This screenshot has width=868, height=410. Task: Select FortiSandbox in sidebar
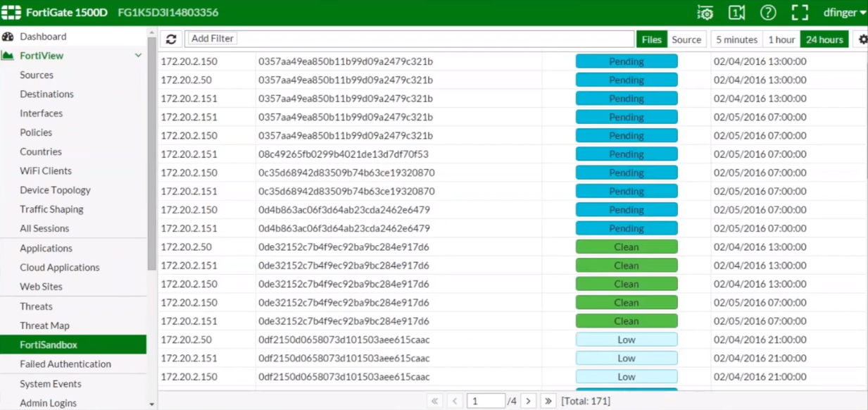pos(73,344)
